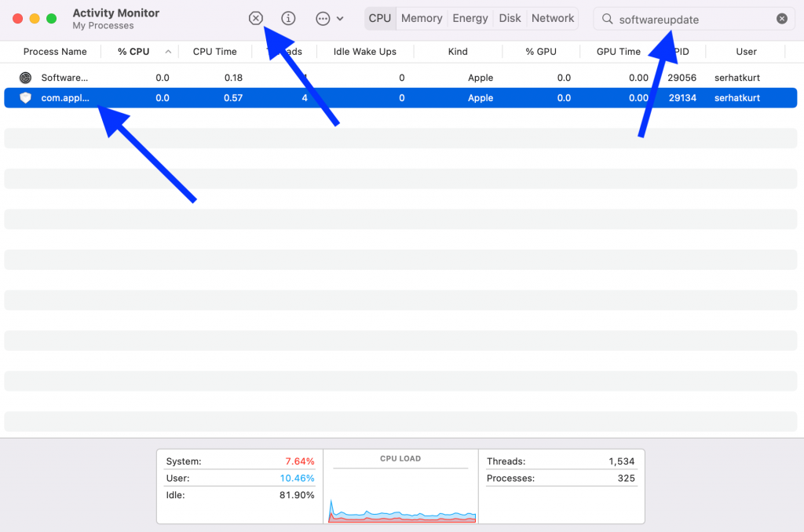Sort by the User column header
The width and height of the screenshot is (804, 532).
[746, 52]
